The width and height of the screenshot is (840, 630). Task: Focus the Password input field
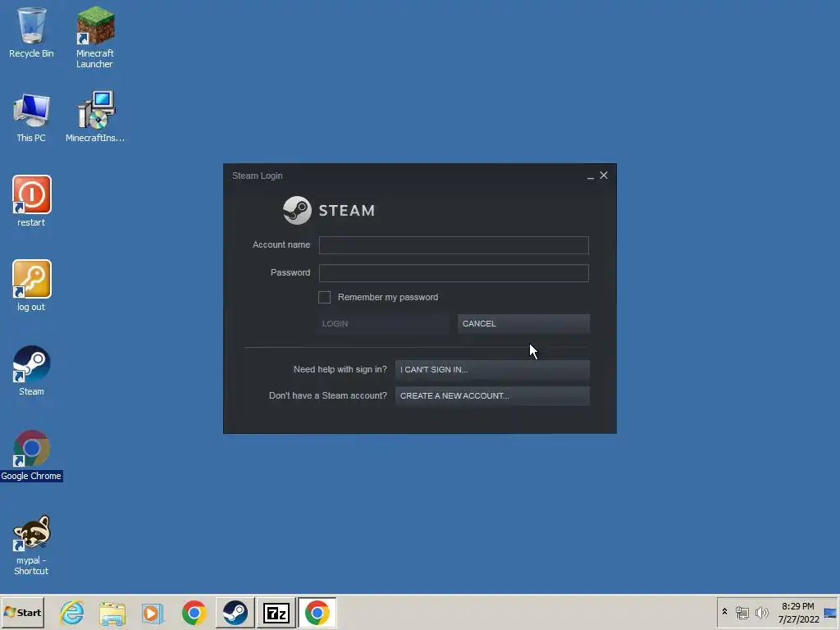(x=454, y=272)
